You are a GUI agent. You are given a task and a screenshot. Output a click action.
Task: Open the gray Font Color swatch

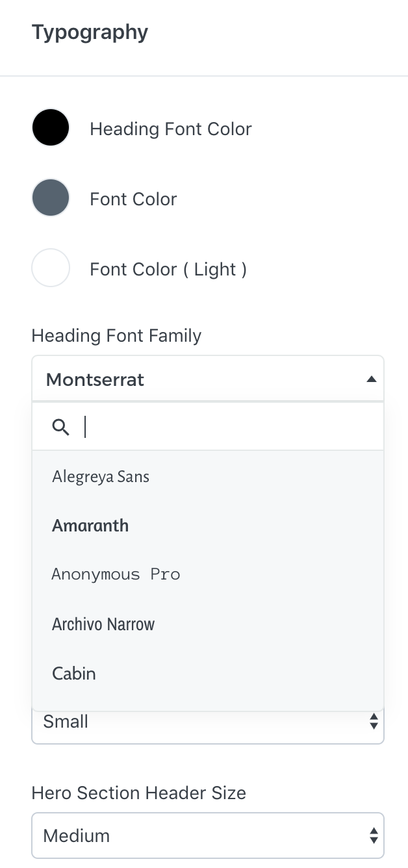pos(51,198)
